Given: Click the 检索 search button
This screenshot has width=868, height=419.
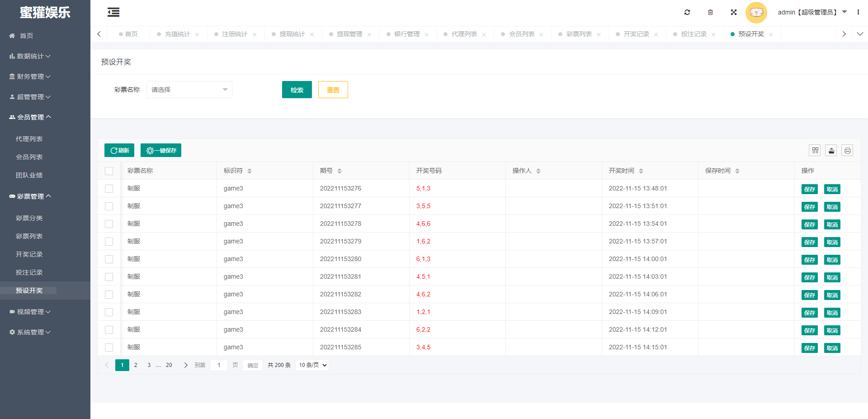Looking at the screenshot, I should tap(297, 90).
